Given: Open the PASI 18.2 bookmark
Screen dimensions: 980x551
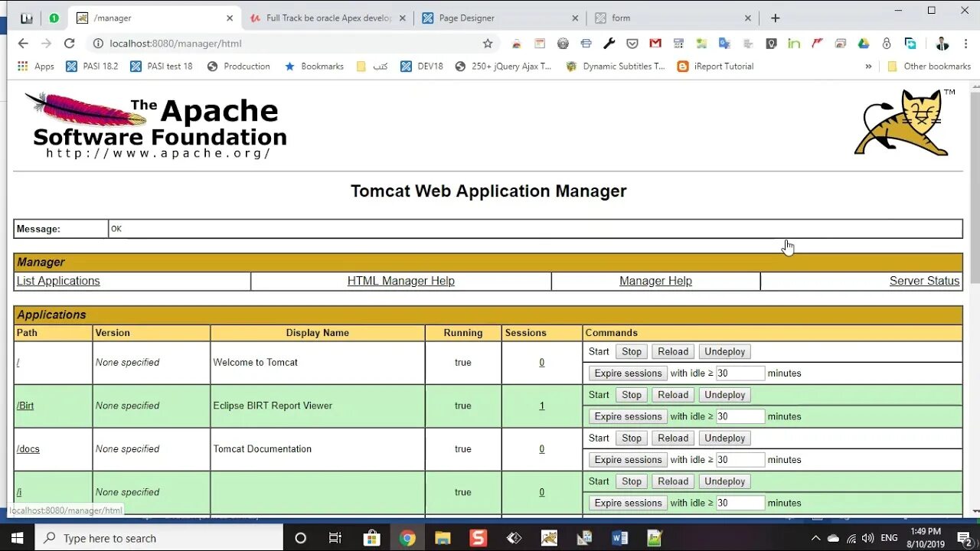Looking at the screenshot, I should [92, 67].
